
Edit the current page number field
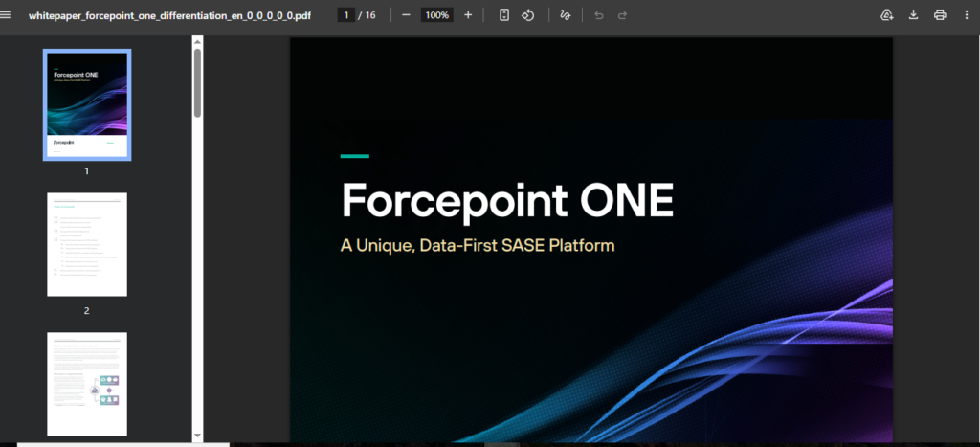(346, 15)
